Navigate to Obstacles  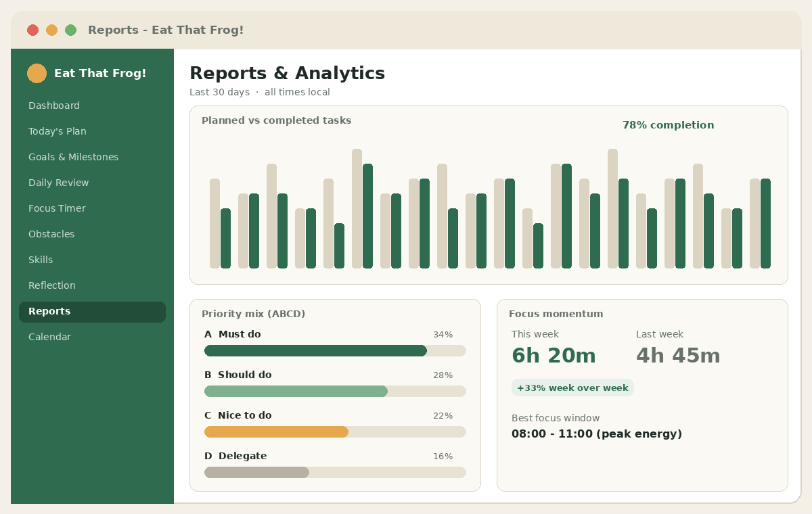click(51, 234)
